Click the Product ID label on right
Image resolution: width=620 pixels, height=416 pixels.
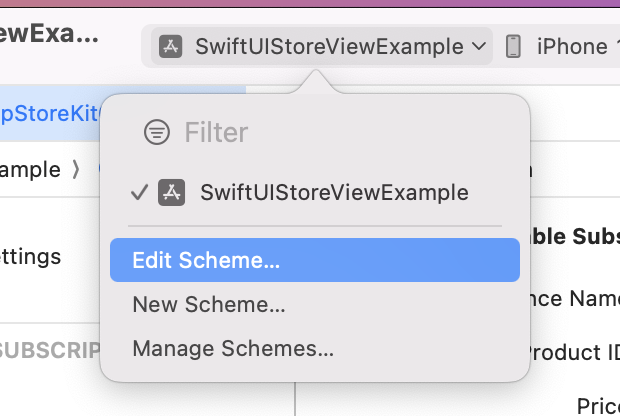click(573, 352)
